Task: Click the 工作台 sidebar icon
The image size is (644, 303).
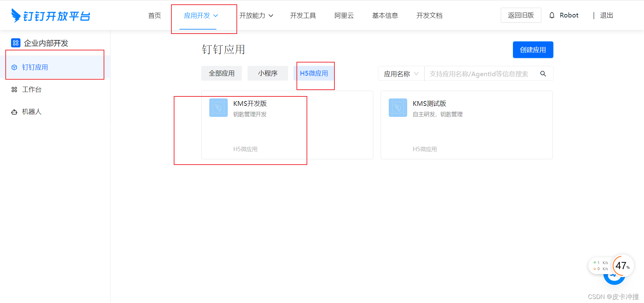Action: [14, 89]
